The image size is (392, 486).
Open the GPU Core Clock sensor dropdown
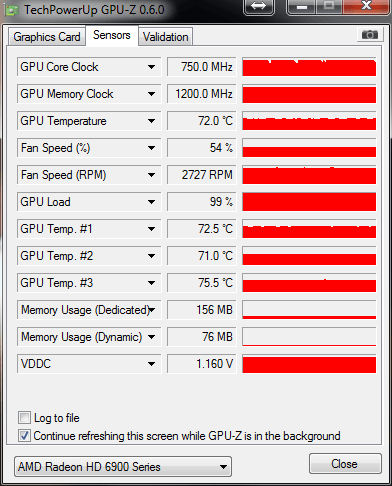pos(151,67)
